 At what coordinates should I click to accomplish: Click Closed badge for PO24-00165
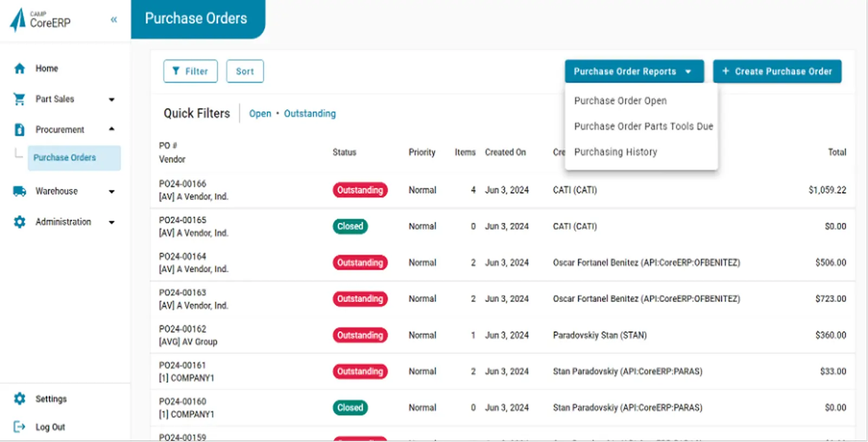click(x=350, y=226)
